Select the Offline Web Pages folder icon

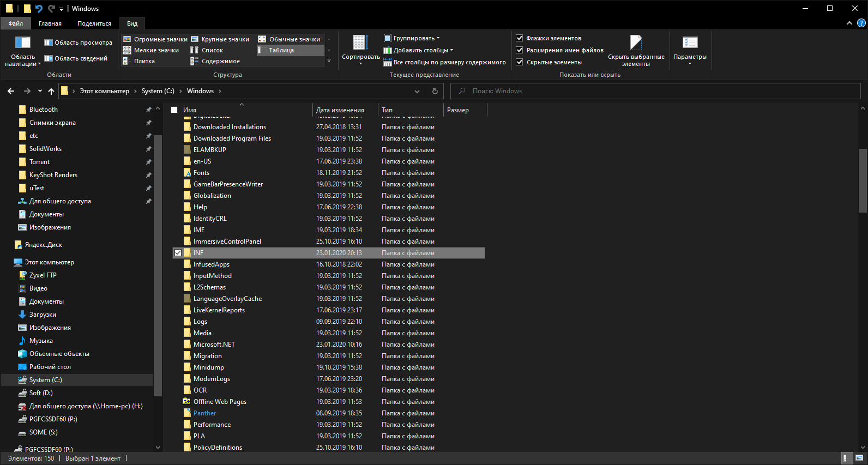[187, 402]
